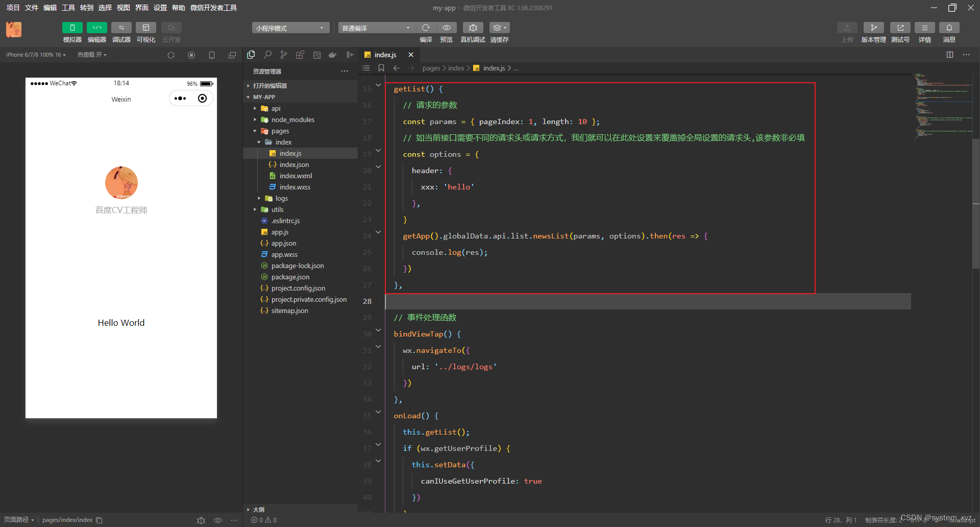Open index.json file
This screenshot has width=980, height=527.
pos(301,164)
